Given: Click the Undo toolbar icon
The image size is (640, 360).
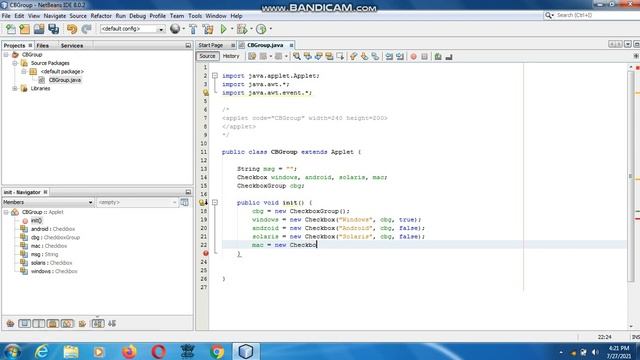Looking at the screenshot, I should [x=72, y=29].
